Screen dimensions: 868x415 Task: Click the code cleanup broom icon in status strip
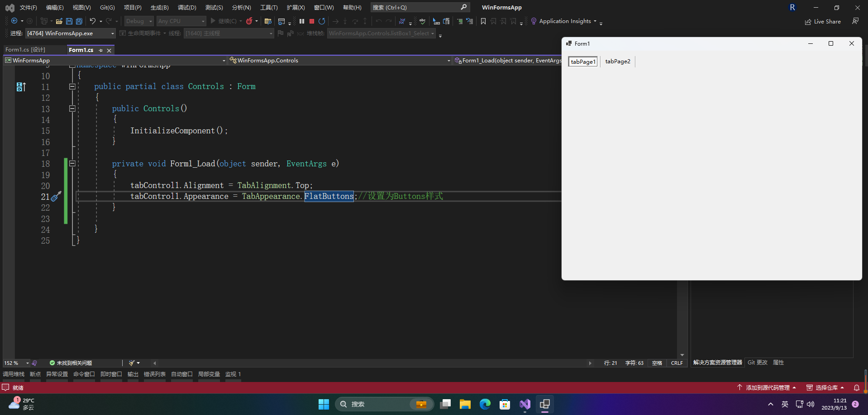tap(132, 363)
